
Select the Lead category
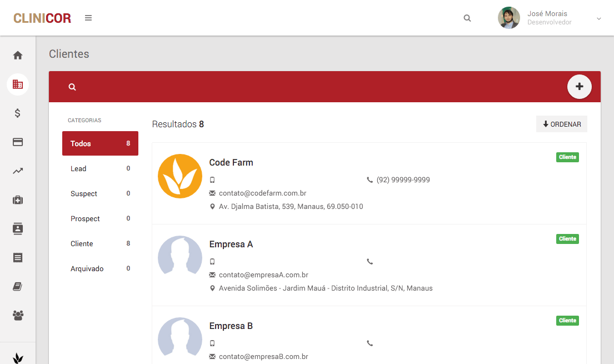coord(100,168)
